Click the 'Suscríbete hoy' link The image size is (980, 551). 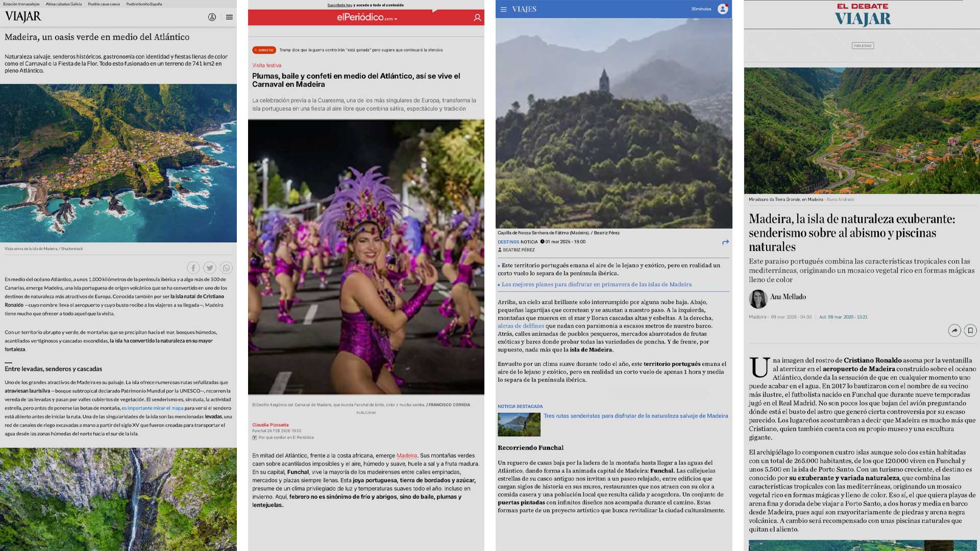pos(339,5)
